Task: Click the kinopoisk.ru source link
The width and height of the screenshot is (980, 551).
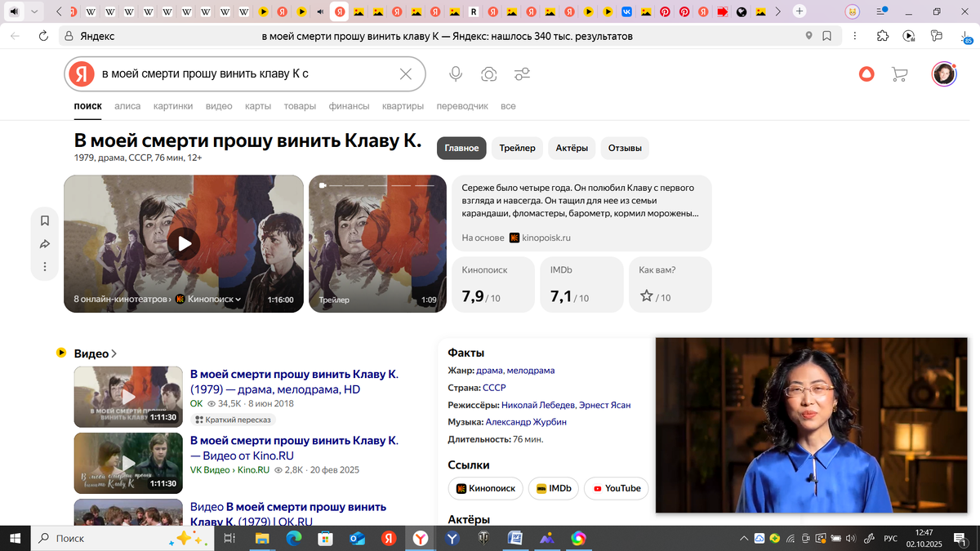Action: coord(540,238)
